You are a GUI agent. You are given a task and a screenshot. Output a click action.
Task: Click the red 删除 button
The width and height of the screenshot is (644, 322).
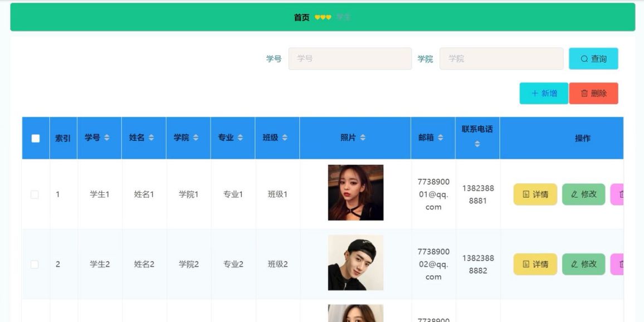click(593, 93)
